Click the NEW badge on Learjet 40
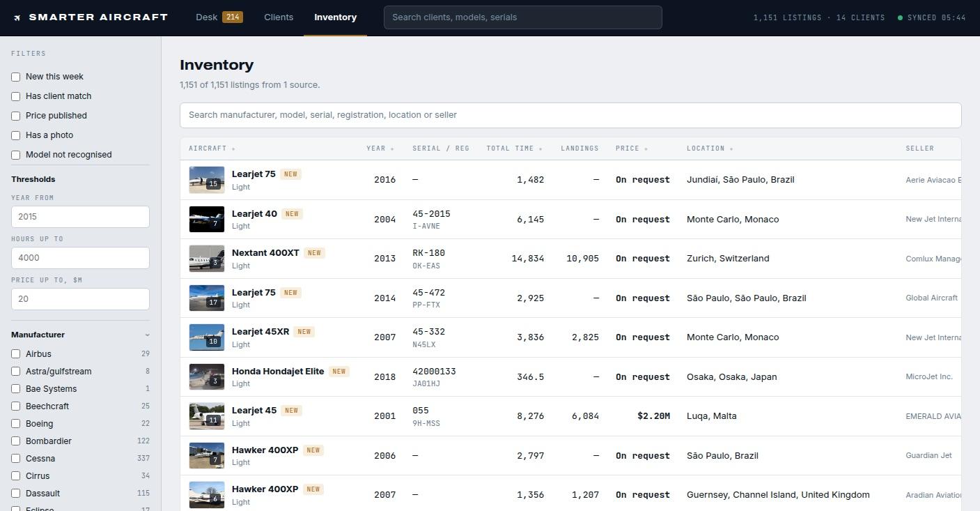Image resolution: width=980 pixels, height=511 pixels. pyautogui.click(x=292, y=214)
